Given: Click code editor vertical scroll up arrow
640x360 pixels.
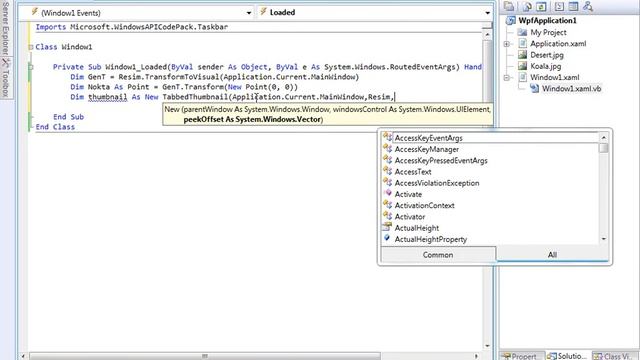Looking at the screenshot, I should point(487,36).
